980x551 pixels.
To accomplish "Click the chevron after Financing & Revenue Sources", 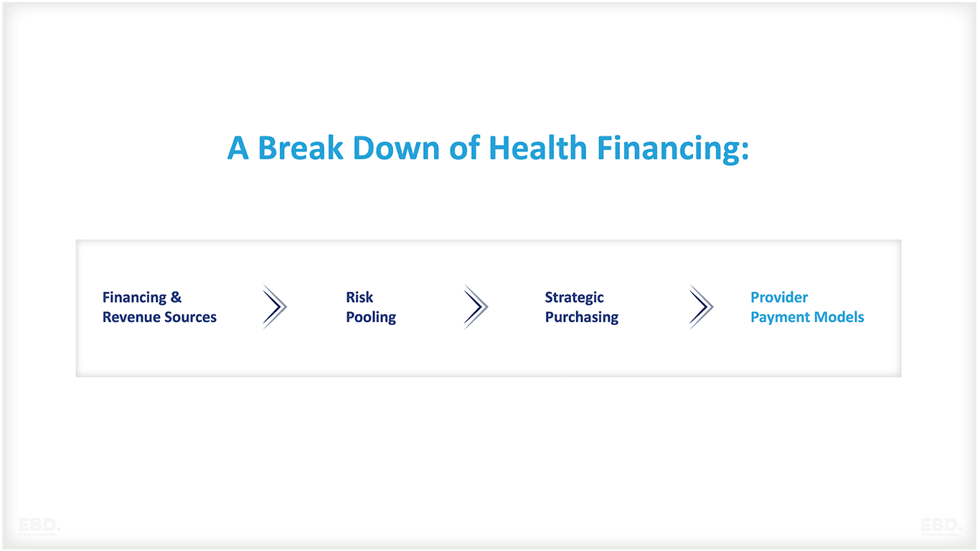I will 274,307.
